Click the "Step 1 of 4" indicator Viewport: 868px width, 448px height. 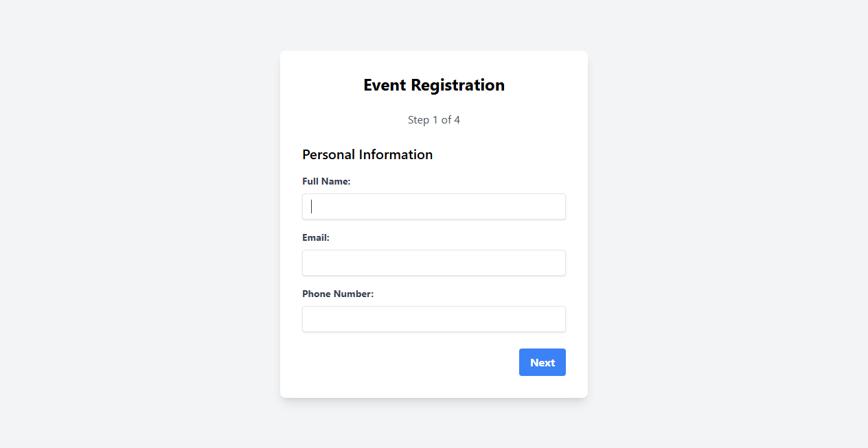(434, 120)
